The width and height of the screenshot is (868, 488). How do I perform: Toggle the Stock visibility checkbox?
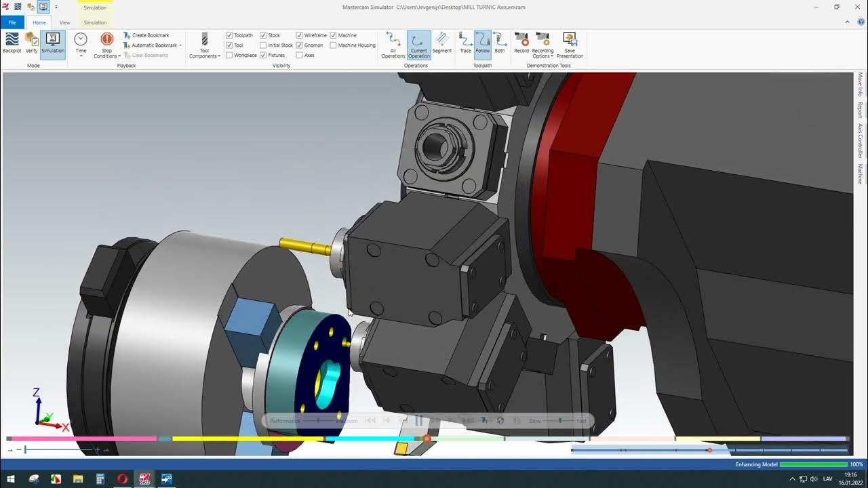263,35
